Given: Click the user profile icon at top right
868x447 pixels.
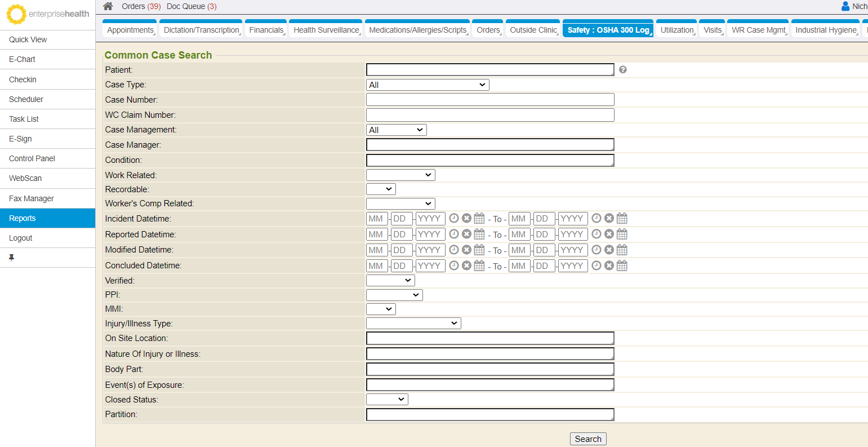Looking at the screenshot, I should point(845,6).
